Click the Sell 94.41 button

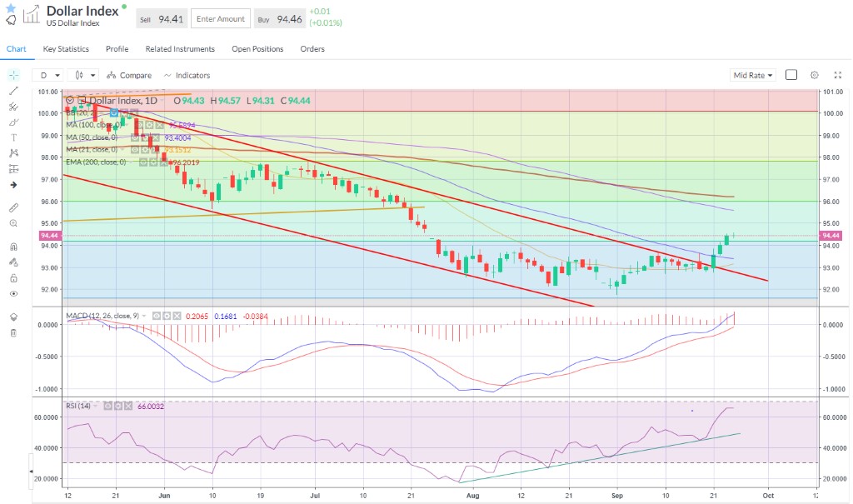(162, 19)
